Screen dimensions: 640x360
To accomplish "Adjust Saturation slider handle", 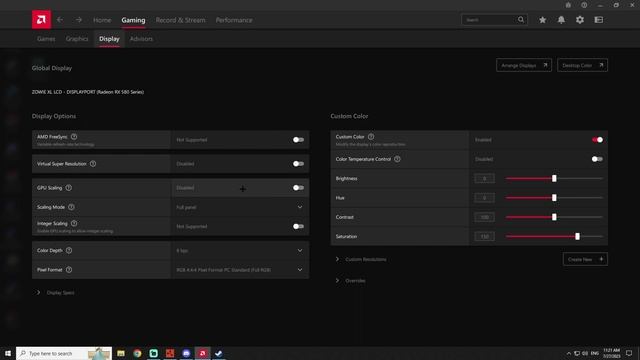I will pyautogui.click(x=577, y=236).
